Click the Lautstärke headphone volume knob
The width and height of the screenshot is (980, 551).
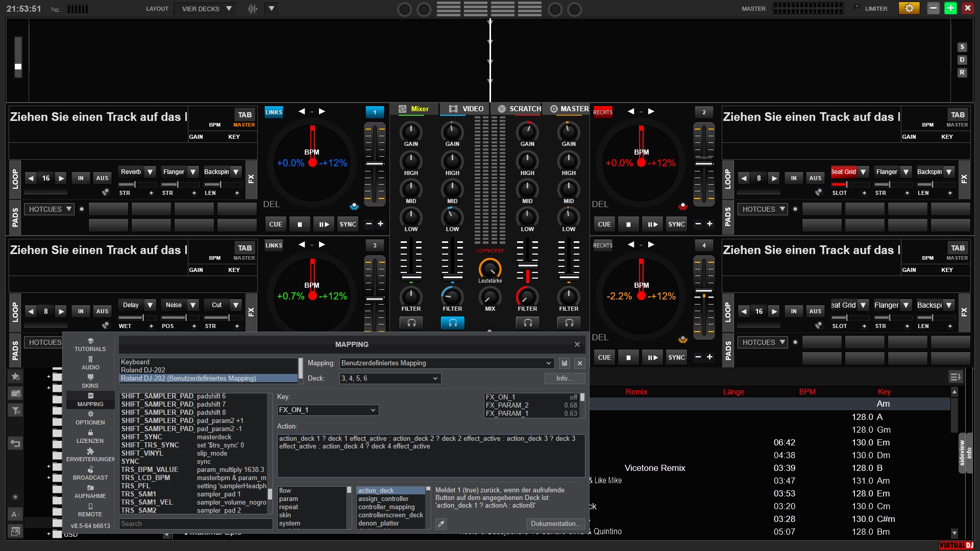[x=490, y=268]
